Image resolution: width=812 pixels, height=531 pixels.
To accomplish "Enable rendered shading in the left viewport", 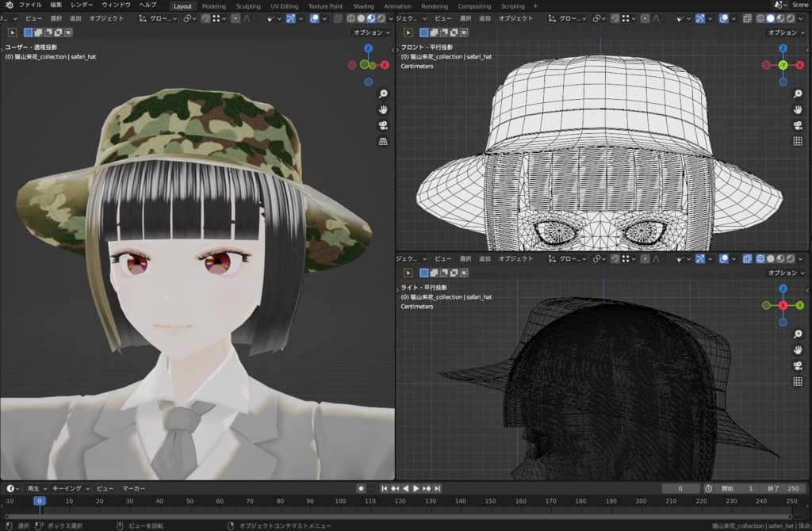I will pyautogui.click(x=381, y=17).
